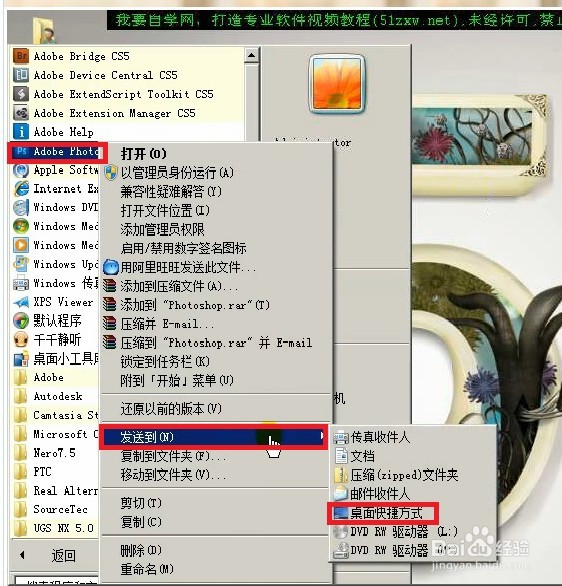
Task: Click the Adobe Device Central CS5 icon
Action: [x=21, y=75]
